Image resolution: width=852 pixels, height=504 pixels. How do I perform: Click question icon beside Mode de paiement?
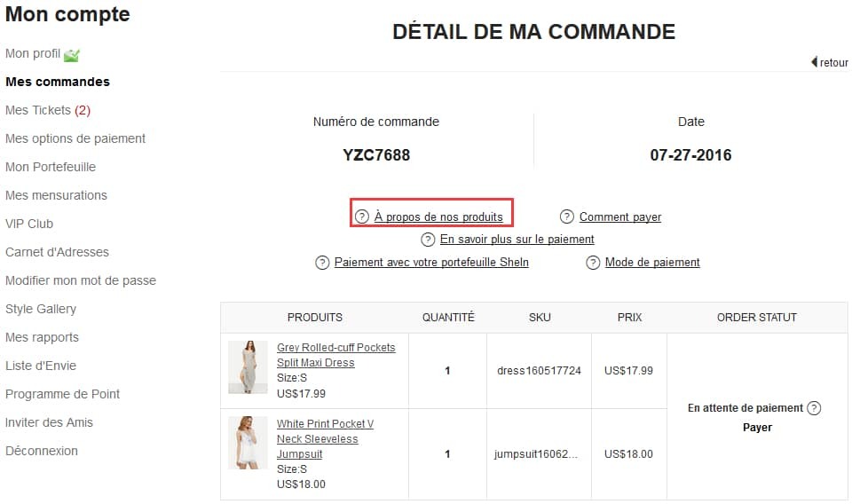[593, 263]
